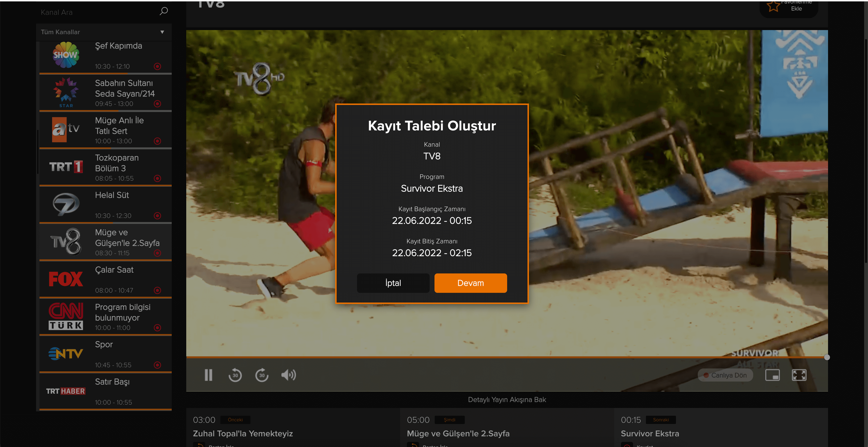Viewport: 868px width, 447px height.
Task: Select Kanal 7 channel logo
Action: [x=66, y=204]
